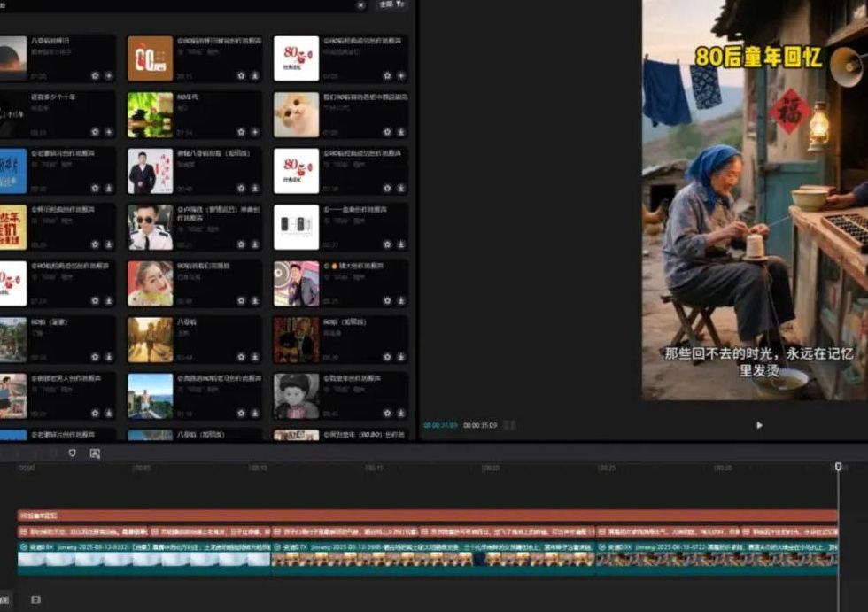Download the seaside man thumbnail track

254,413
